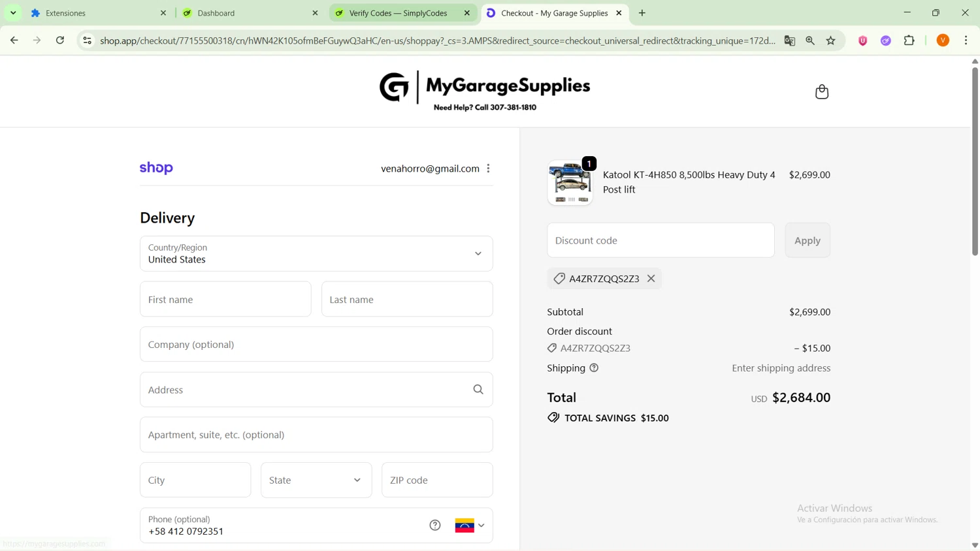Open account options menu beside venahorro@gmail.com
The height and width of the screenshot is (551, 980).
[488, 168]
